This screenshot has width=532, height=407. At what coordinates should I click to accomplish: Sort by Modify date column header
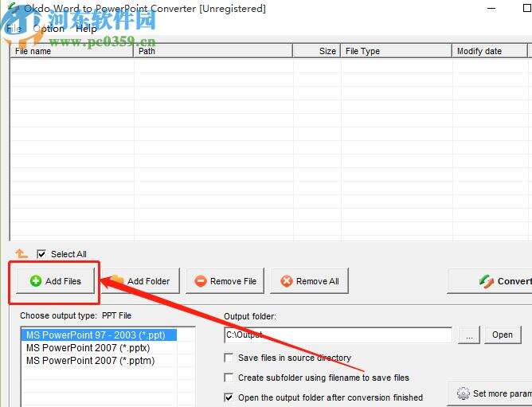click(x=490, y=51)
